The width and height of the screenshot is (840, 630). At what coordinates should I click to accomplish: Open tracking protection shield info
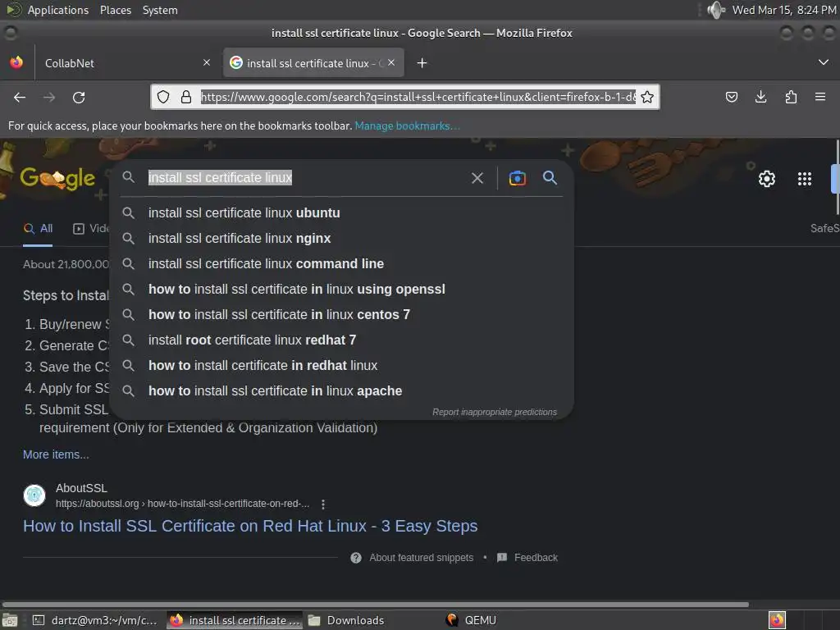click(x=163, y=97)
